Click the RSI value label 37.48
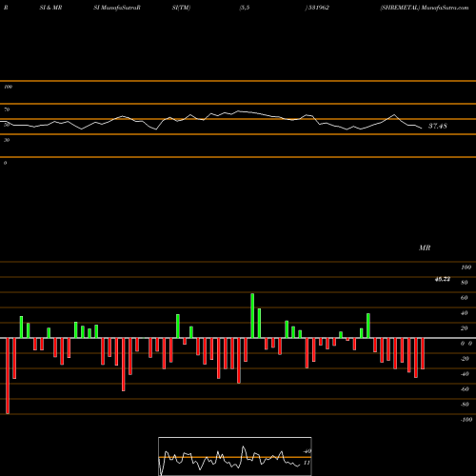This screenshot has height=476, width=476. click(x=438, y=126)
